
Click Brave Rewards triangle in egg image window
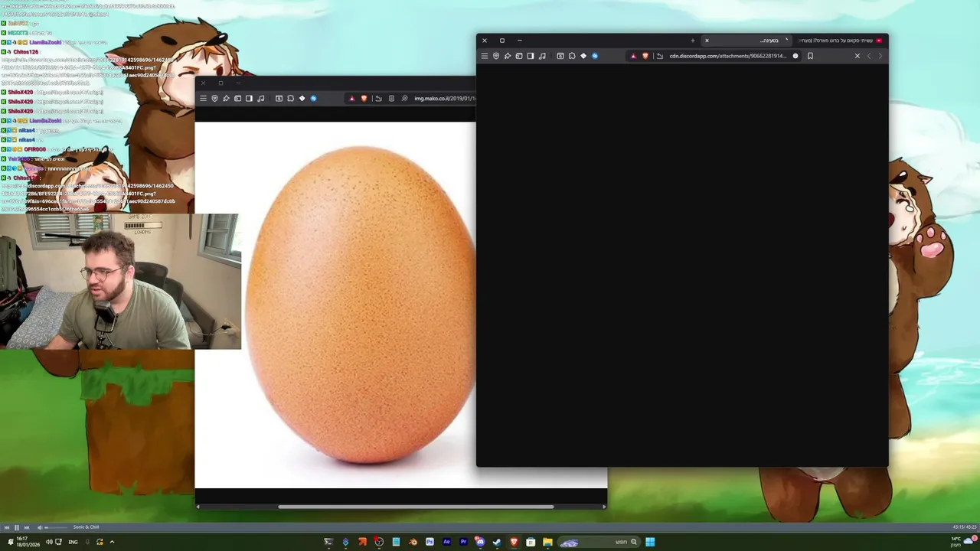tap(352, 98)
